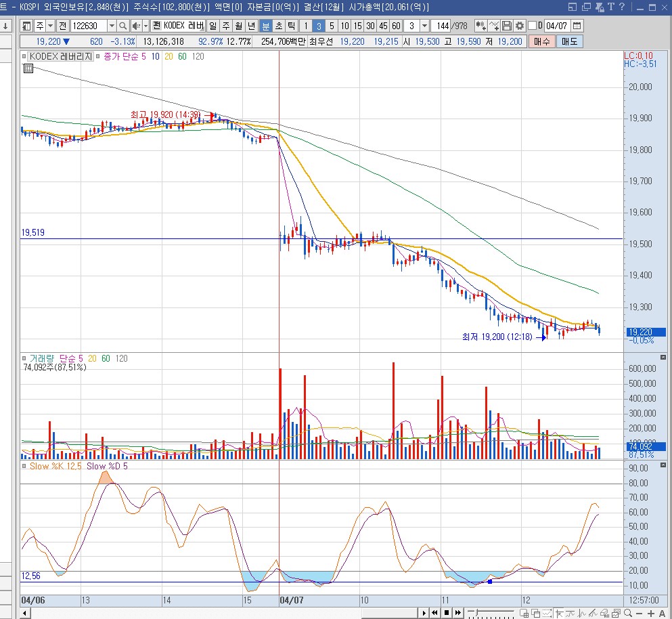The image size is (672, 619).
Task: Play the chart replay
Action: tap(424, 613)
